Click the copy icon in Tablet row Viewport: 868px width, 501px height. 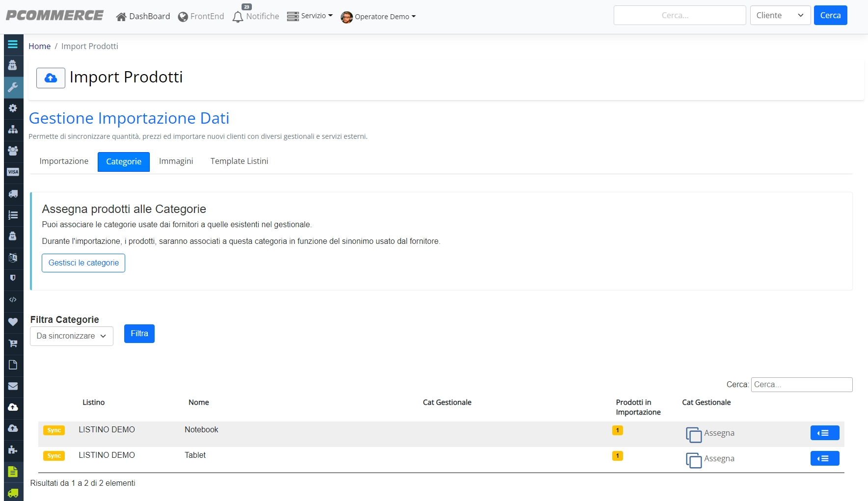(x=694, y=460)
